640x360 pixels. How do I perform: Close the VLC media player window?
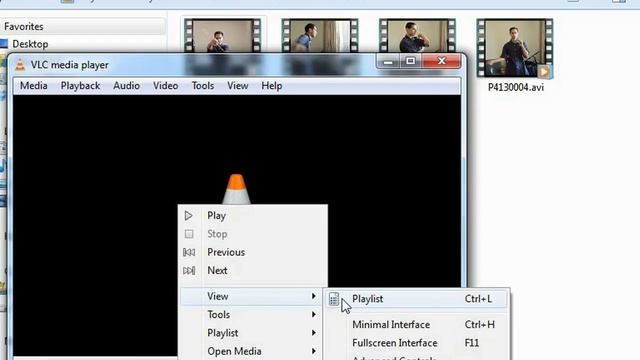(442, 61)
